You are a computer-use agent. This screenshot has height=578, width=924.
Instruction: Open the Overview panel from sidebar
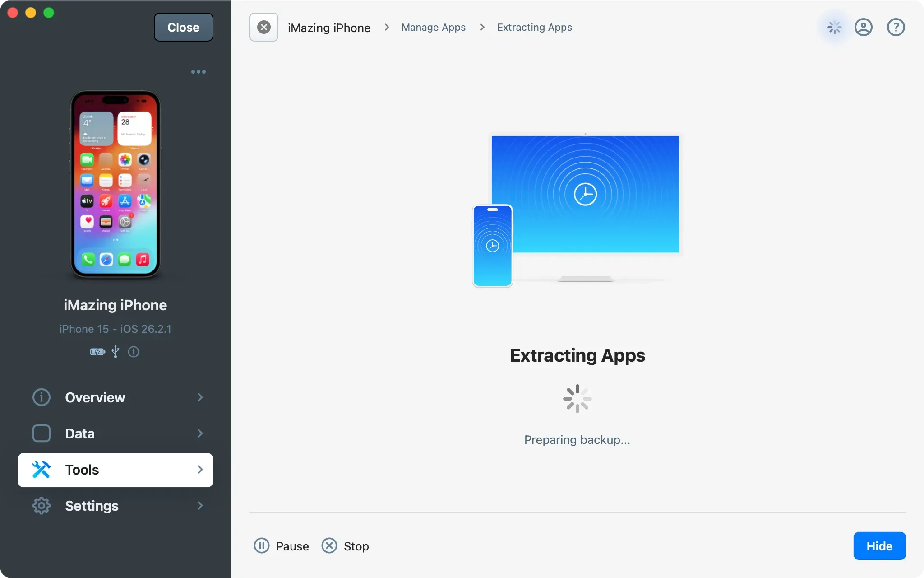coord(41,397)
